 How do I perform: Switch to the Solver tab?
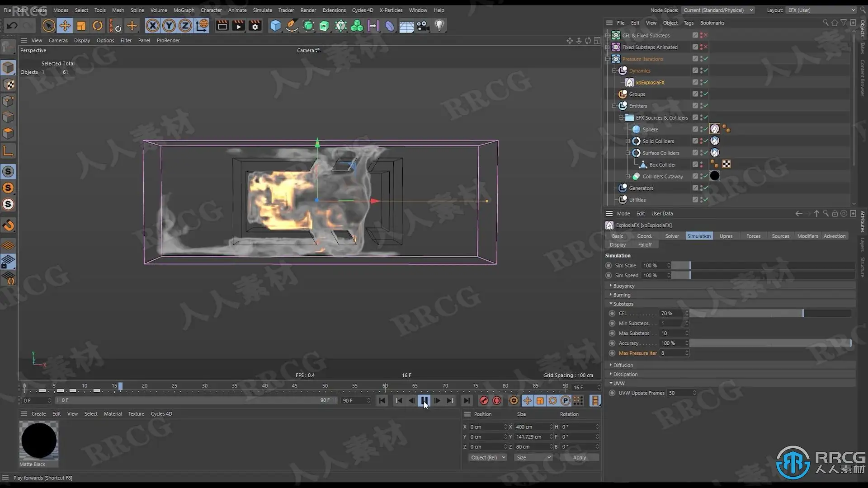click(x=672, y=236)
